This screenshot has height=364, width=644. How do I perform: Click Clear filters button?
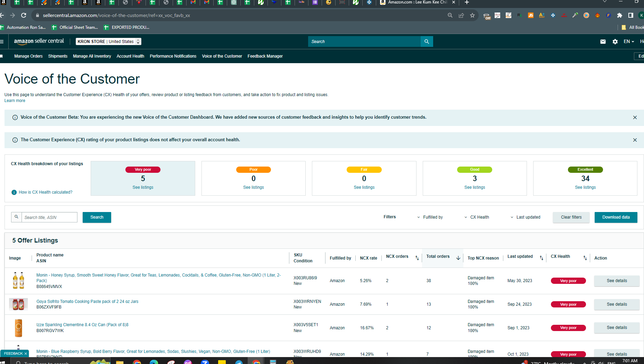(x=571, y=217)
